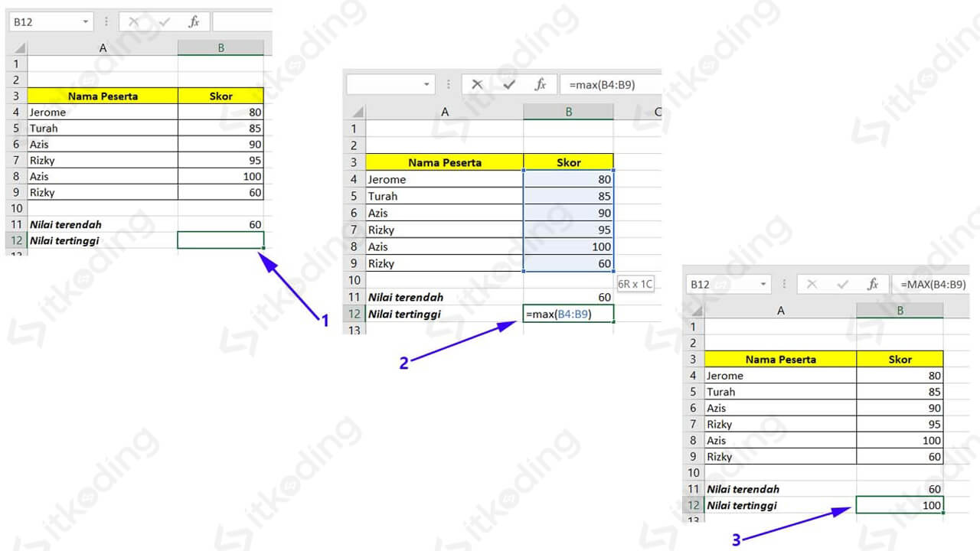Click the Enter checkmark icon in right sheet's formula bar
This screenshot has width=980, height=551.
[x=843, y=284]
